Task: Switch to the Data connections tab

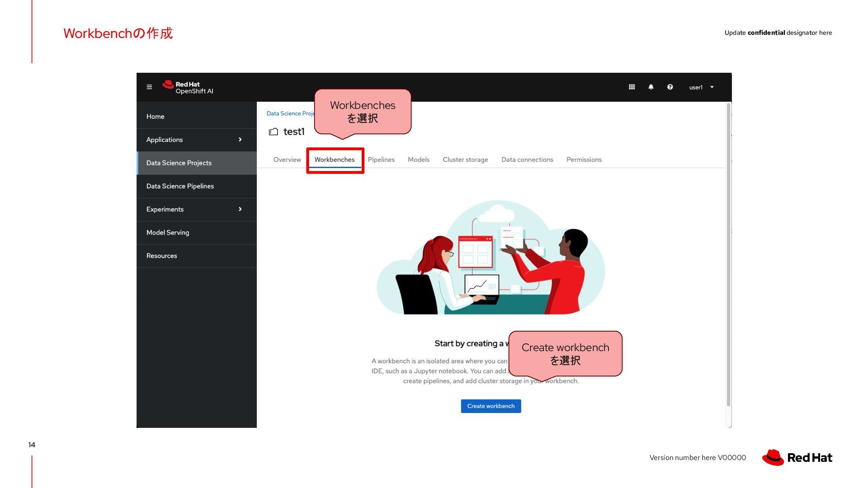Action: click(527, 160)
